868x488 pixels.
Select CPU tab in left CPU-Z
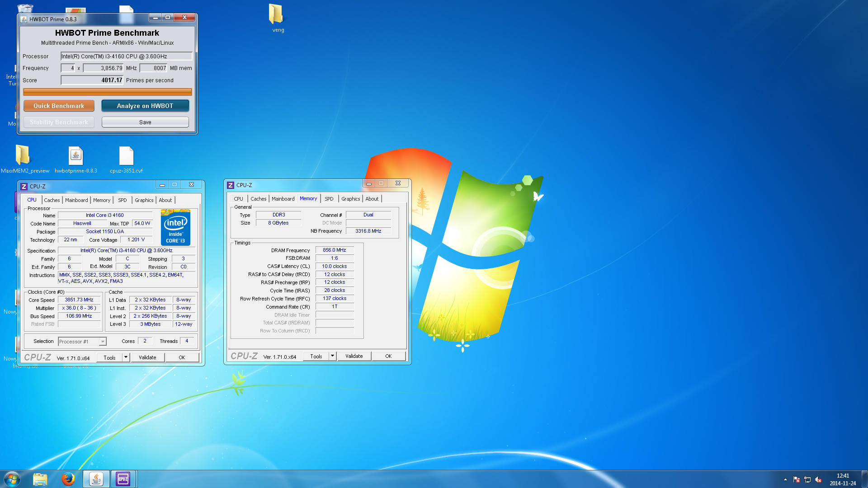point(32,200)
